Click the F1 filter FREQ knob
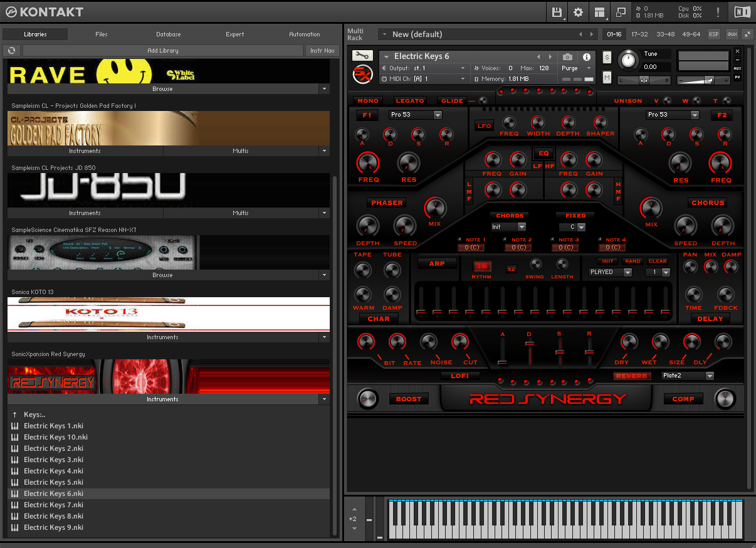 tap(368, 163)
